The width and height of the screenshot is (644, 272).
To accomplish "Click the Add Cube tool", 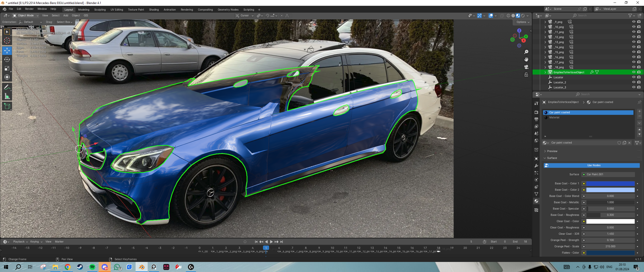I will click(x=7, y=106).
